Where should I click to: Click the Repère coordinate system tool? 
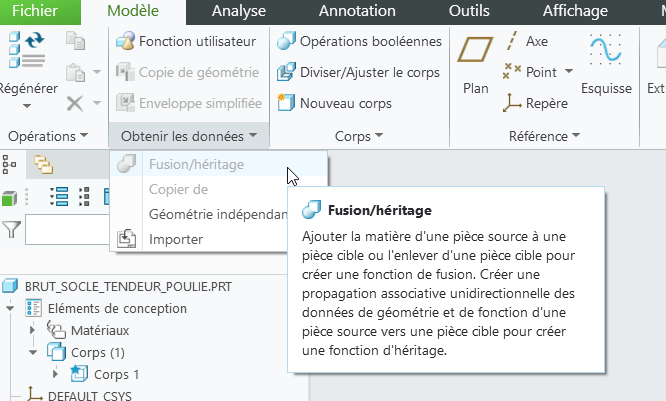tap(535, 103)
